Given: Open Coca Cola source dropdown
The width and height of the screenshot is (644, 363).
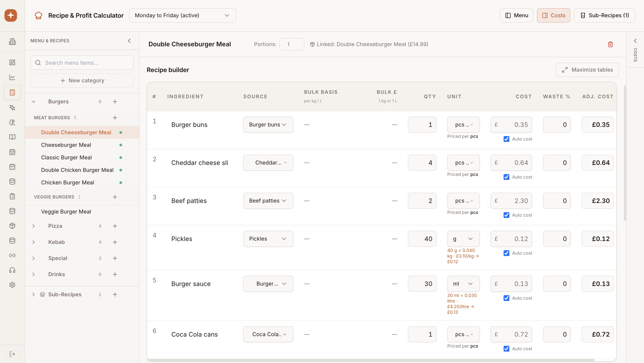Looking at the screenshot, I should (268, 334).
